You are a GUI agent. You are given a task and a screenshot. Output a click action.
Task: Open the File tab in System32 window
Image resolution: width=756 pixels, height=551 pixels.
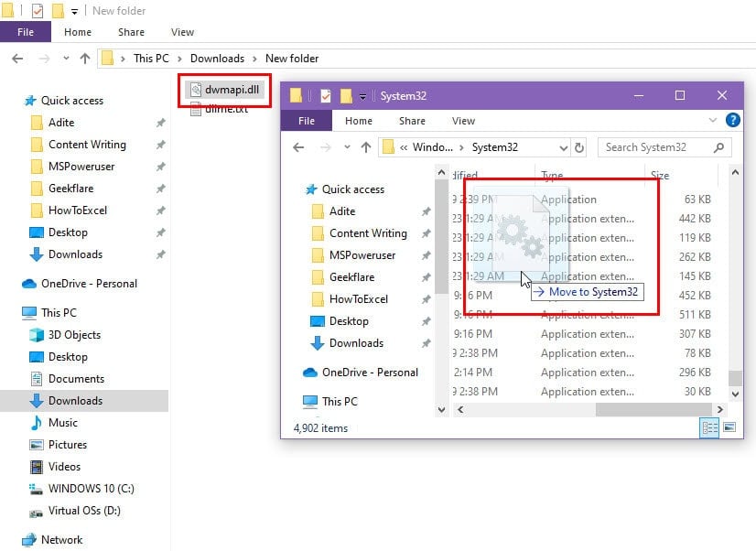point(307,121)
